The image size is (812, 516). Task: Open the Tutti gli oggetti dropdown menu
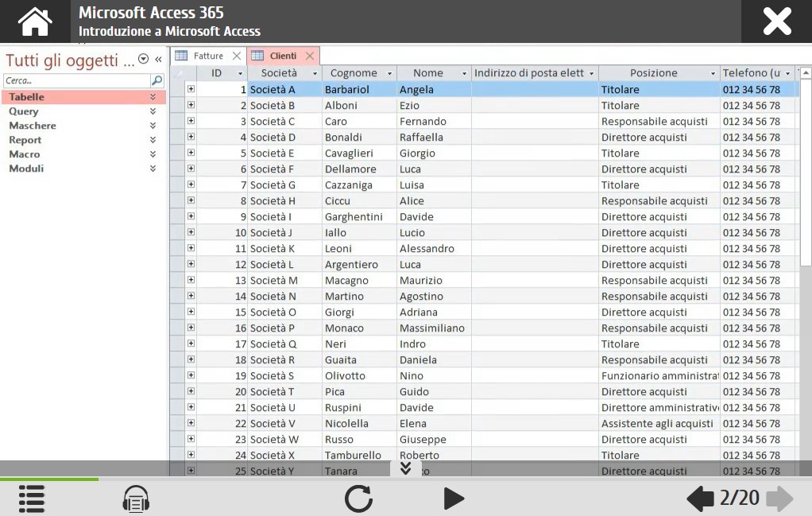(x=144, y=59)
